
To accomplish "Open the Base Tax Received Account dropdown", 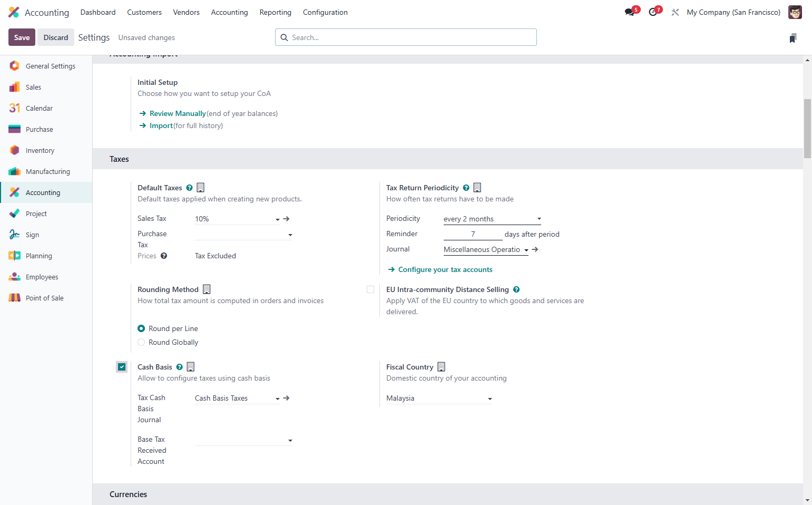I will coord(243,440).
